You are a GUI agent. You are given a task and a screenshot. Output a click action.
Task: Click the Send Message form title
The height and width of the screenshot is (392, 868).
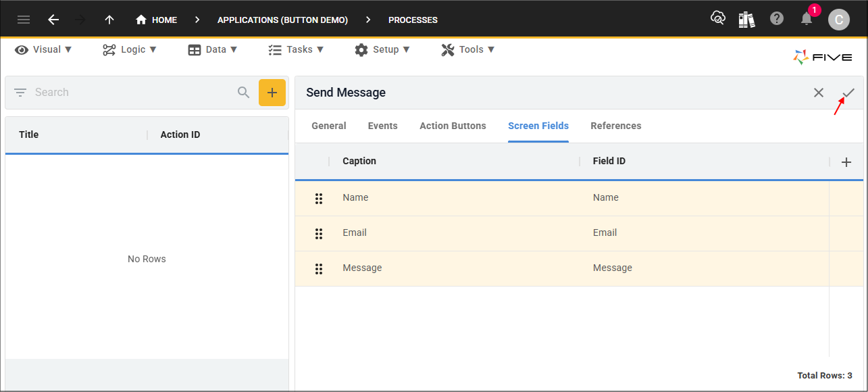(346, 93)
